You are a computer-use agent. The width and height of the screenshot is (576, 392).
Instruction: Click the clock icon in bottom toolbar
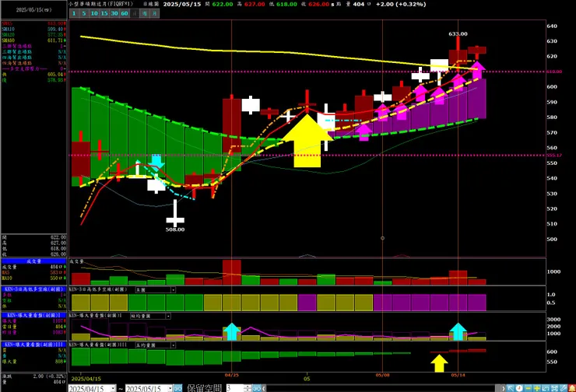519,388
